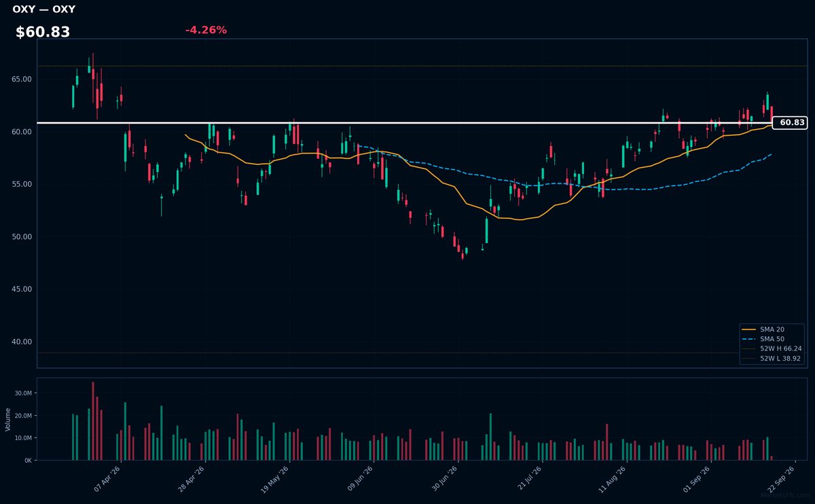Image resolution: width=815 pixels, height=504 pixels.
Task: Select the $60.83 current price readout
Action: (x=43, y=32)
